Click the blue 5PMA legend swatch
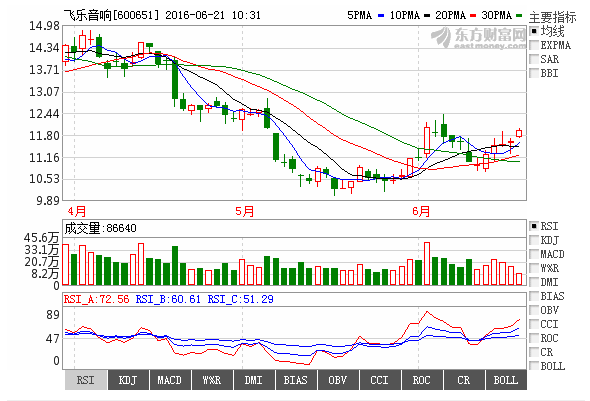The image size is (590, 401). [x=381, y=16]
